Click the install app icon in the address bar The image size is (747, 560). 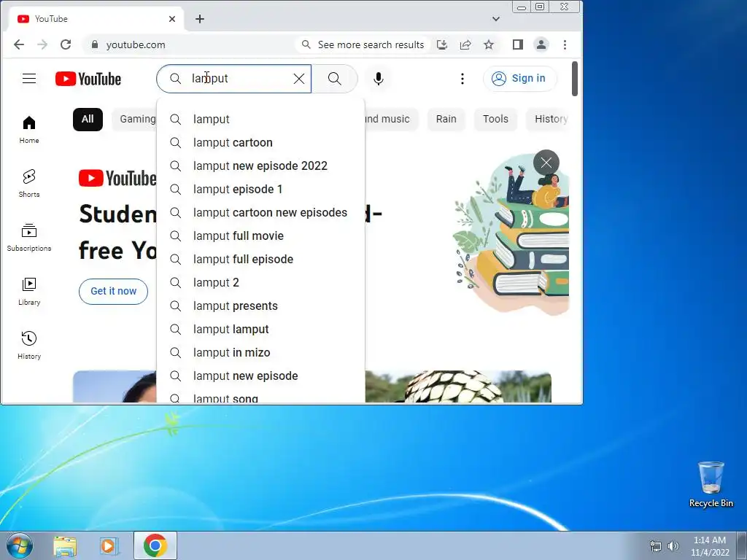442,44
